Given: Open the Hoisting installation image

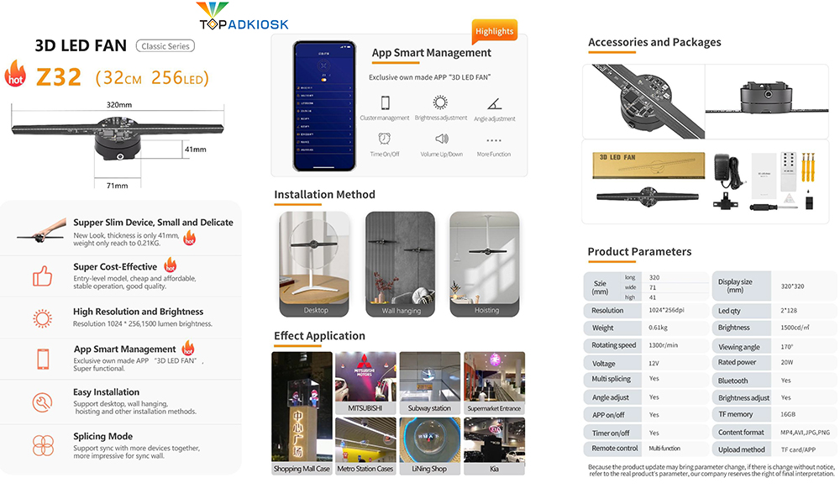Looking at the screenshot, I should tap(485, 264).
